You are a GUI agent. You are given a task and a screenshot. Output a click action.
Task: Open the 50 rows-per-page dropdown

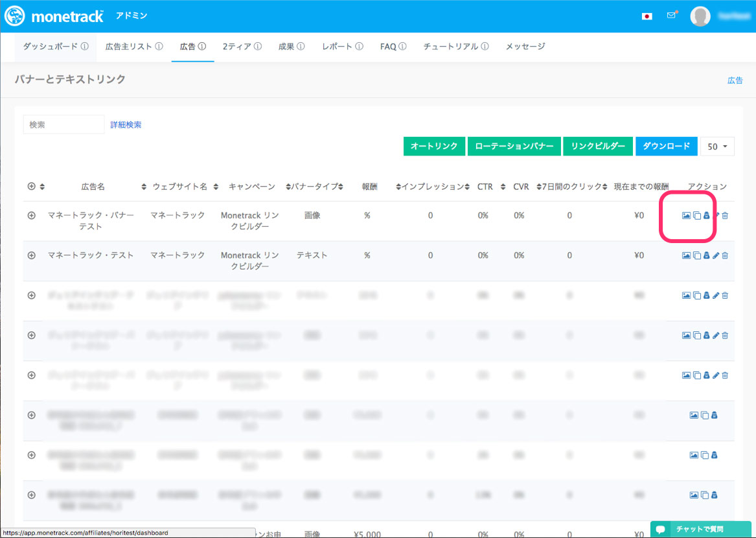pos(717,146)
